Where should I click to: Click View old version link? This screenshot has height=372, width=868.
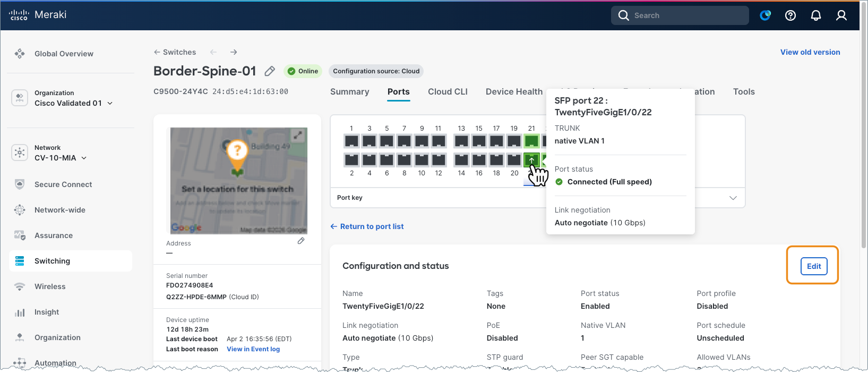(x=810, y=52)
